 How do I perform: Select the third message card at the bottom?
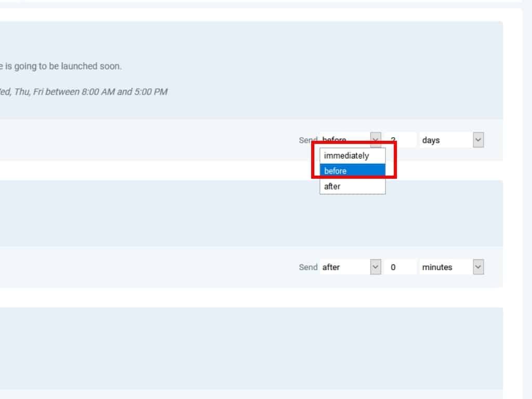[249, 348]
